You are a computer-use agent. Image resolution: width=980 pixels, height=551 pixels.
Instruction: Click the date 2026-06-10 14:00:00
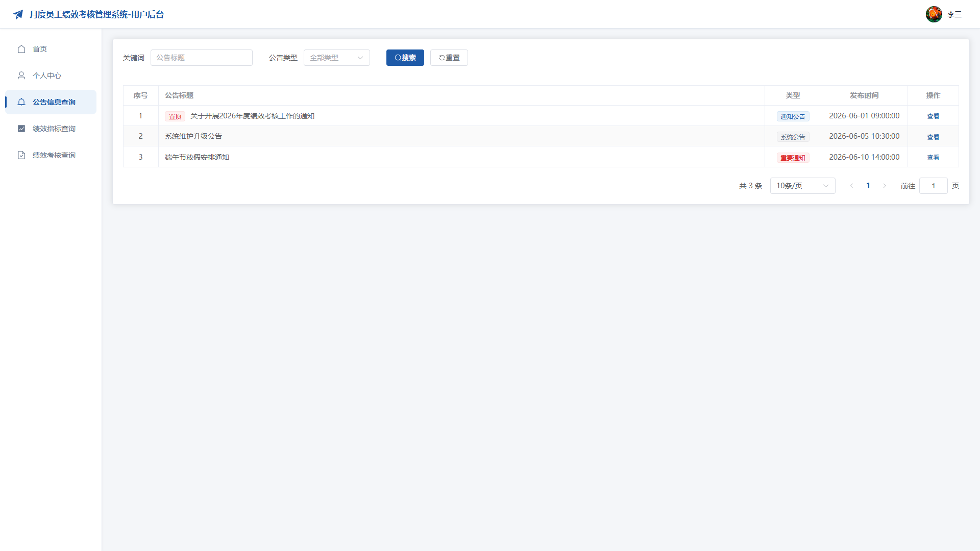coord(864,157)
